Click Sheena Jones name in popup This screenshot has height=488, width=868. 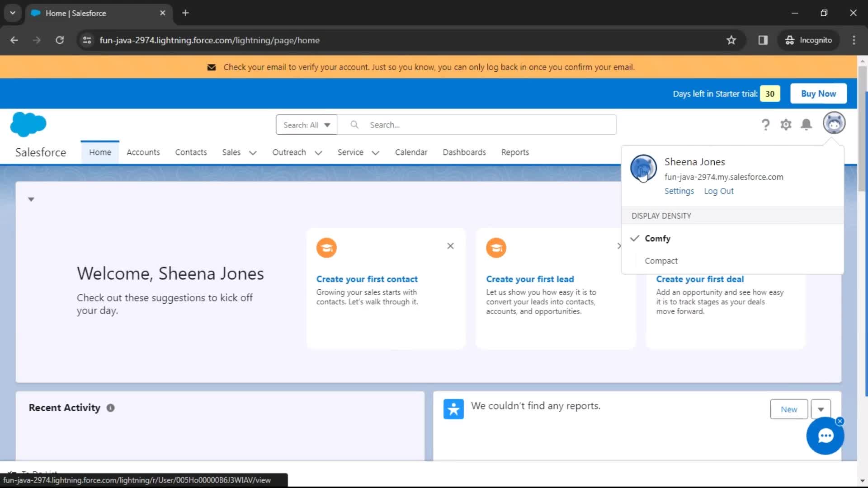(x=695, y=162)
